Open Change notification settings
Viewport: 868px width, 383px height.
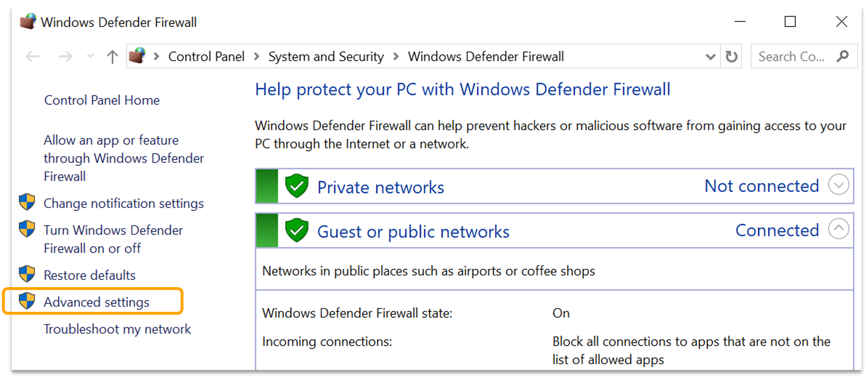(x=123, y=203)
